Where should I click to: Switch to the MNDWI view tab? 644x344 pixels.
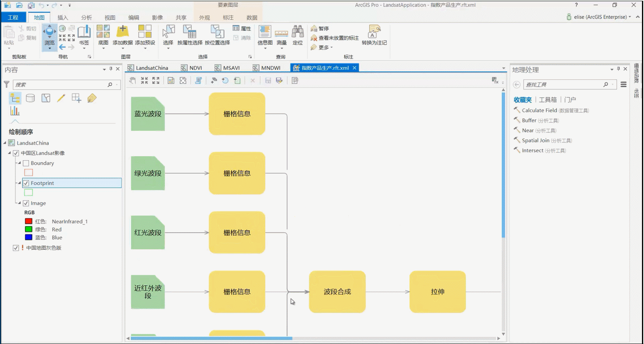coord(267,68)
